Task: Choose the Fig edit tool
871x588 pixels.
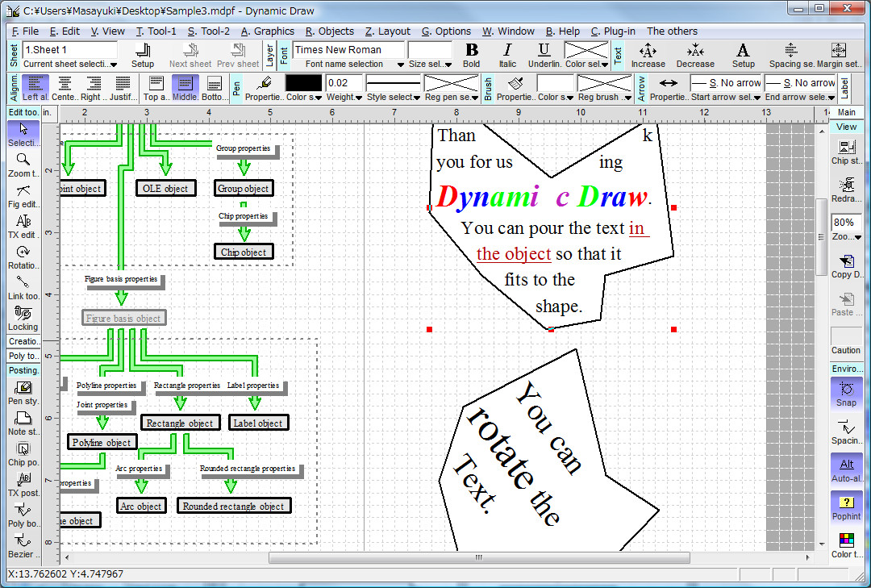Action: click(x=23, y=196)
